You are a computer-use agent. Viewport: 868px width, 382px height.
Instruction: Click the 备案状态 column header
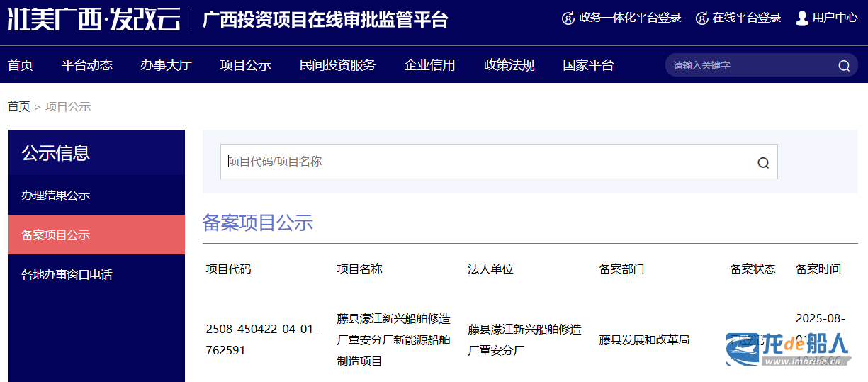coord(753,269)
